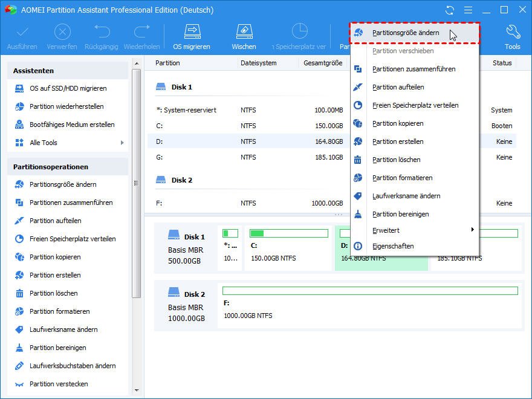Click the refresh icon in title bar
This screenshot has width=532, height=399.
point(450,10)
